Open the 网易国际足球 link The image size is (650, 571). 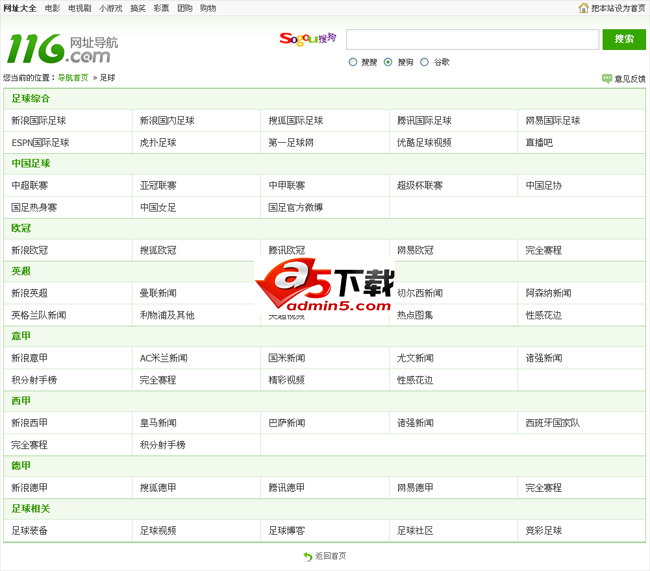click(553, 121)
